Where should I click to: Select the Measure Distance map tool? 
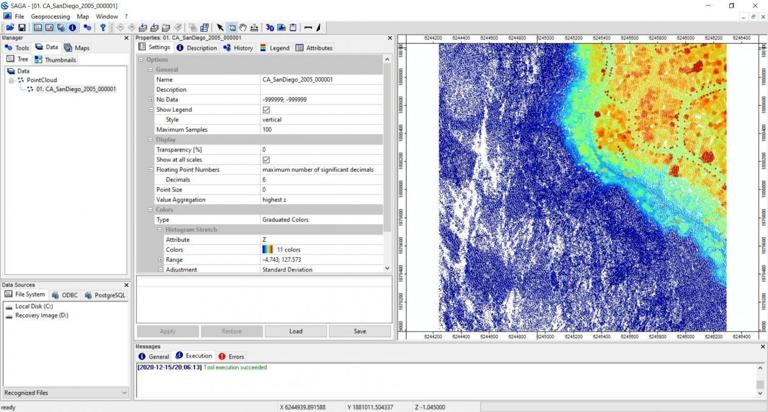point(254,28)
